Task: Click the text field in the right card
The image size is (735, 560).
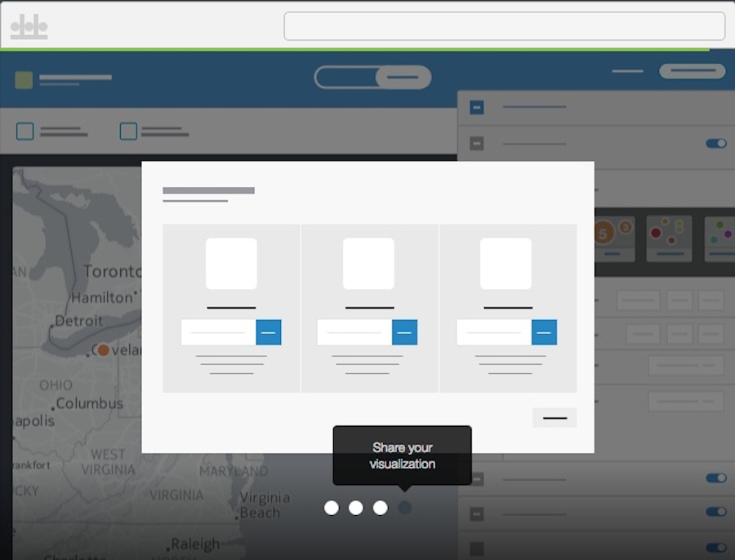Action: point(494,332)
